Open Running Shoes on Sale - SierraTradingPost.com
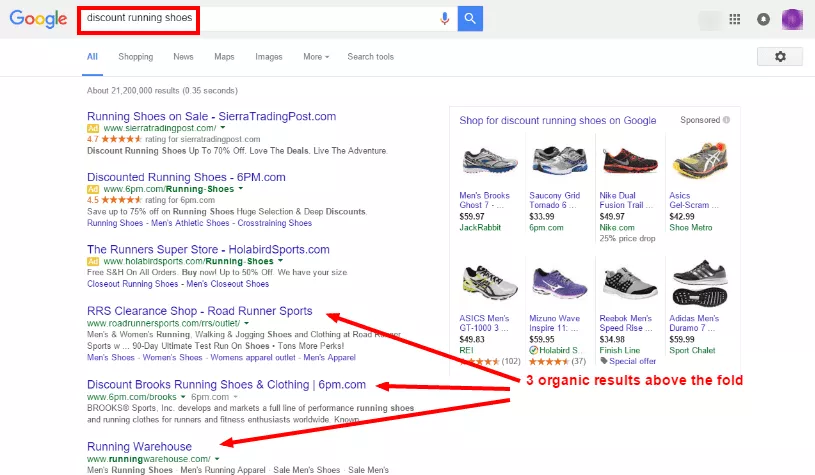The image size is (815, 475). [212, 116]
